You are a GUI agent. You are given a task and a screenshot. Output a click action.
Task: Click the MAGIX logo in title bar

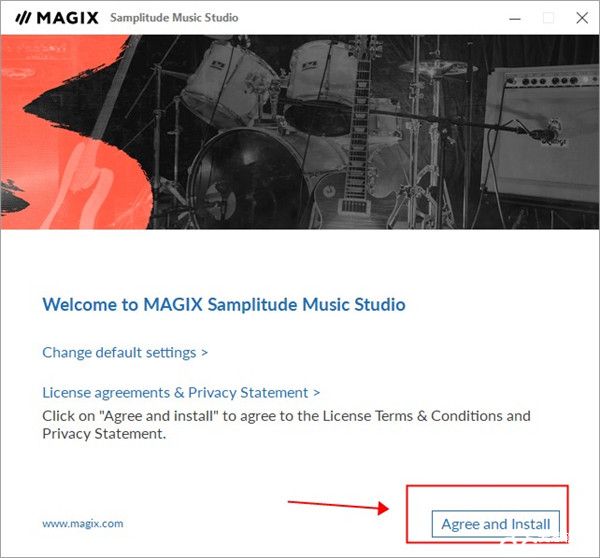click(x=57, y=18)
